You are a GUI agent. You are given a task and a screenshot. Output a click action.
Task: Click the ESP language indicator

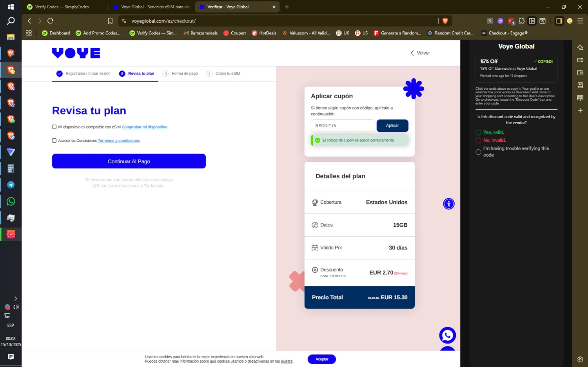(x=11, y=325)
